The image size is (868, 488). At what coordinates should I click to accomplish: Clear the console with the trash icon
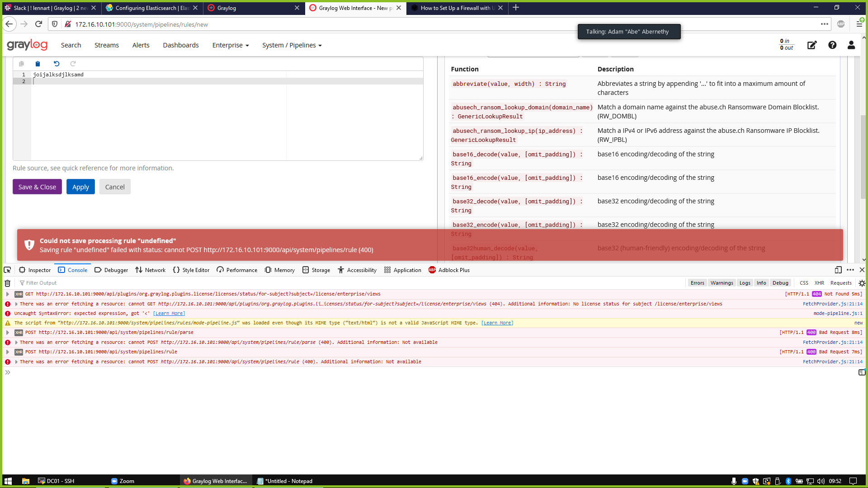point(7,283)
